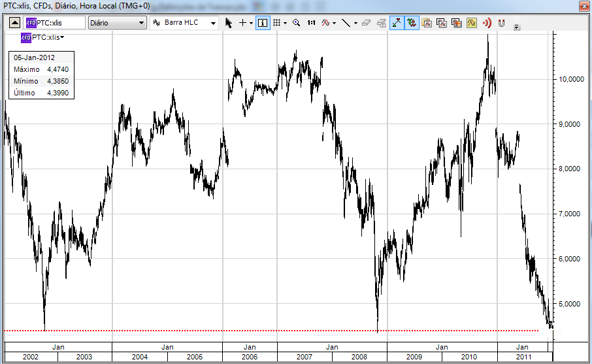The height and width of the screenshot is (364, 592).
Task: Toggle the data info box button
Action: click(263, 23)
